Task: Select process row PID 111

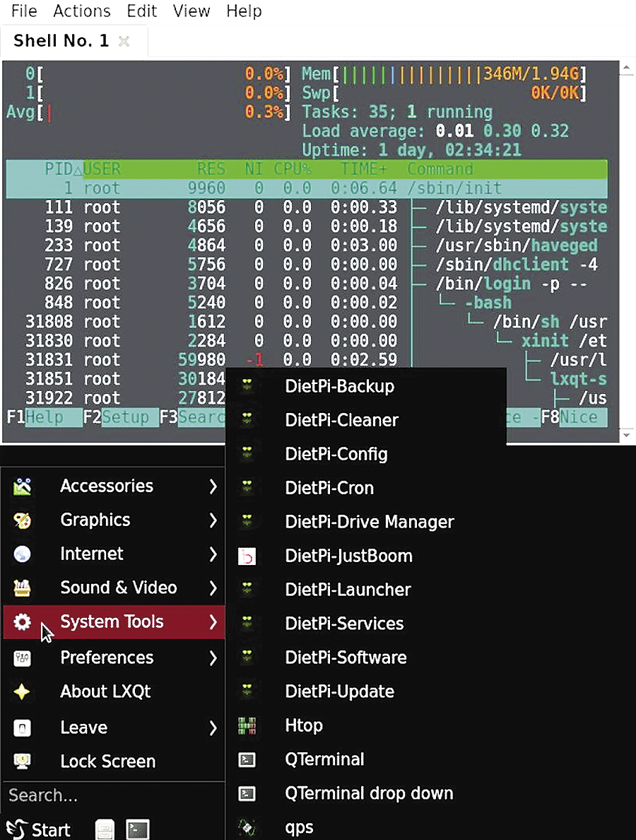Action: point(307,207)
